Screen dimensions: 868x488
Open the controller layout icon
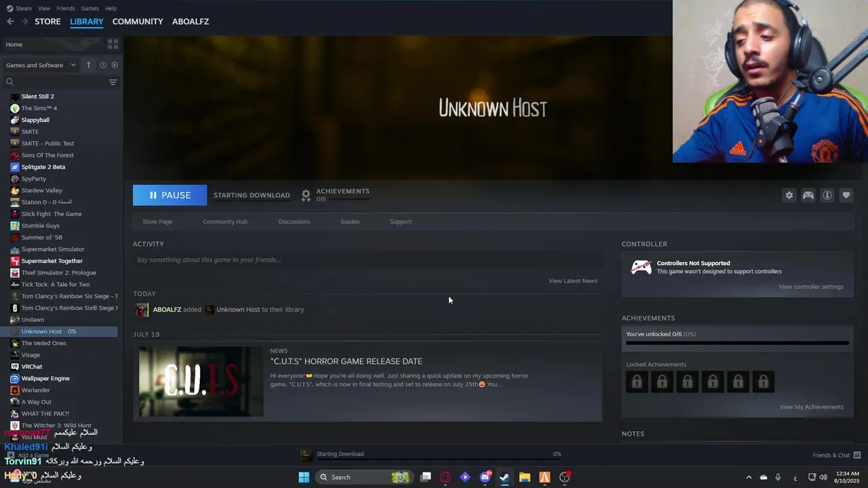808,195
